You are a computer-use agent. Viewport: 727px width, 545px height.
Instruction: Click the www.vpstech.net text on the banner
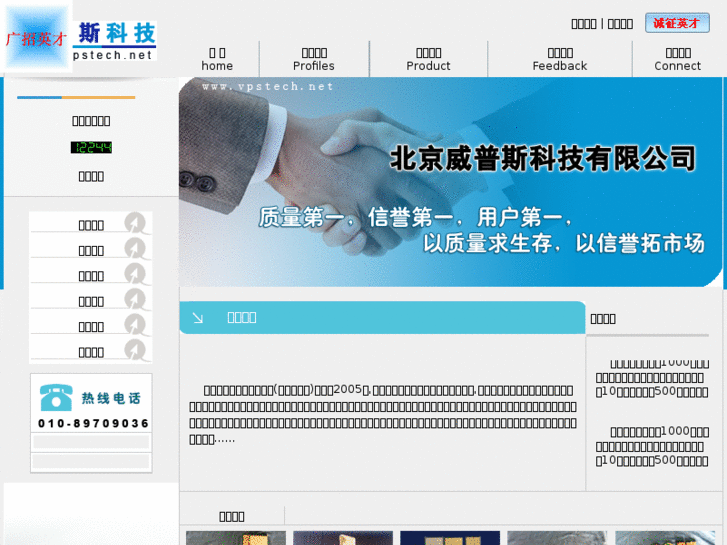point(268,86)
